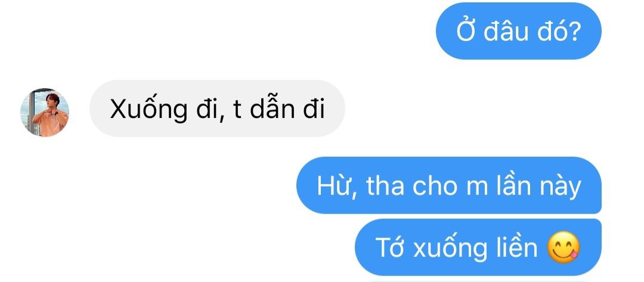This screenshot has width=644, height=282.
Task: Click the letter "Ở" in top bubble
Action: (x=466, y=31)
